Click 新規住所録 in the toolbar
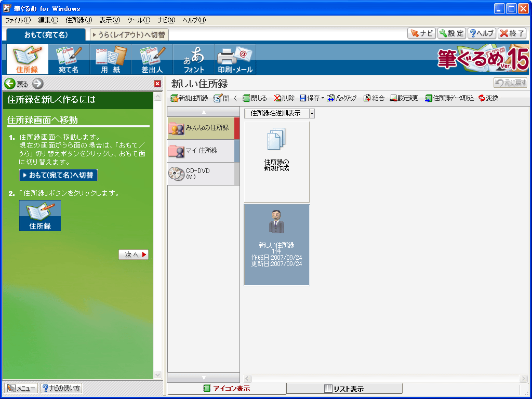 coord(189,98)
